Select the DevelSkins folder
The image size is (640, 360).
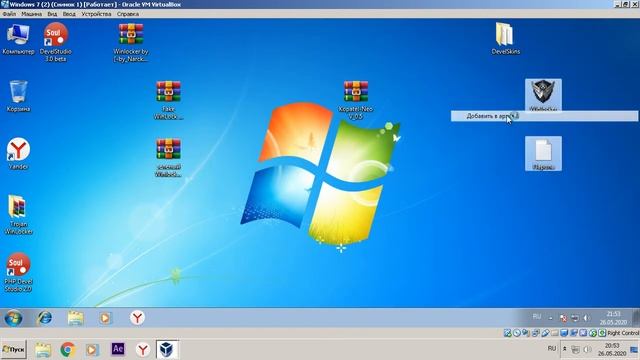click(x=505, y=39)
